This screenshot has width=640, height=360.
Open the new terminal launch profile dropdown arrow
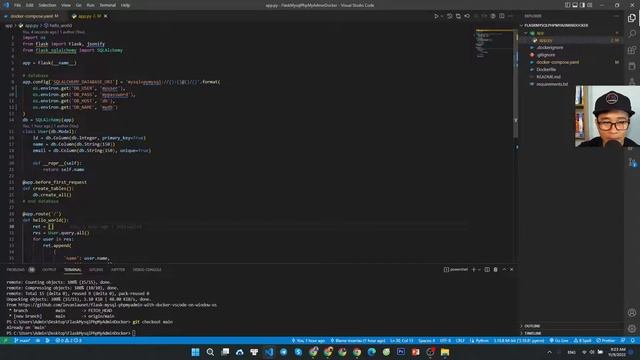click(479, 269)
